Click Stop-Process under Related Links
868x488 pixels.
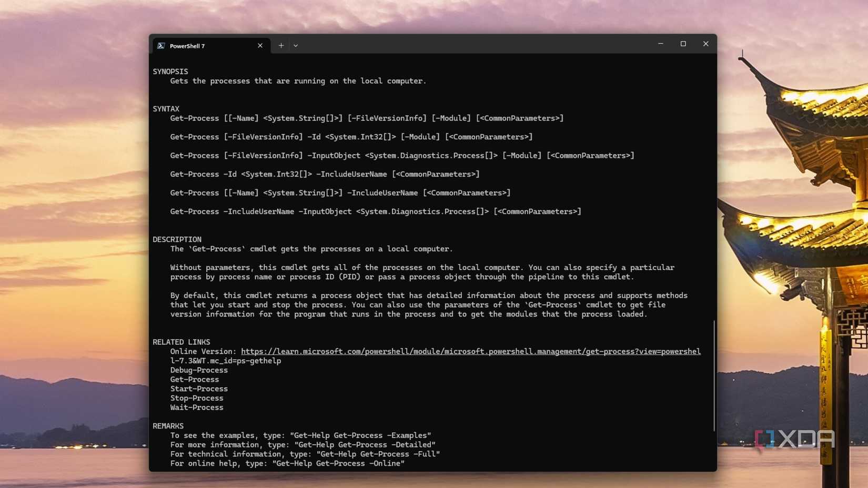tap(197, 398)
